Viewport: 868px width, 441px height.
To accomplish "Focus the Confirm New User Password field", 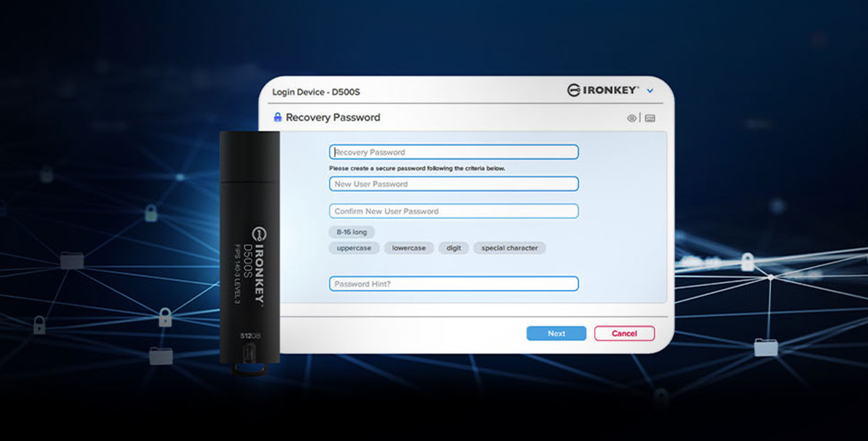I will click(x=454, y=211).
